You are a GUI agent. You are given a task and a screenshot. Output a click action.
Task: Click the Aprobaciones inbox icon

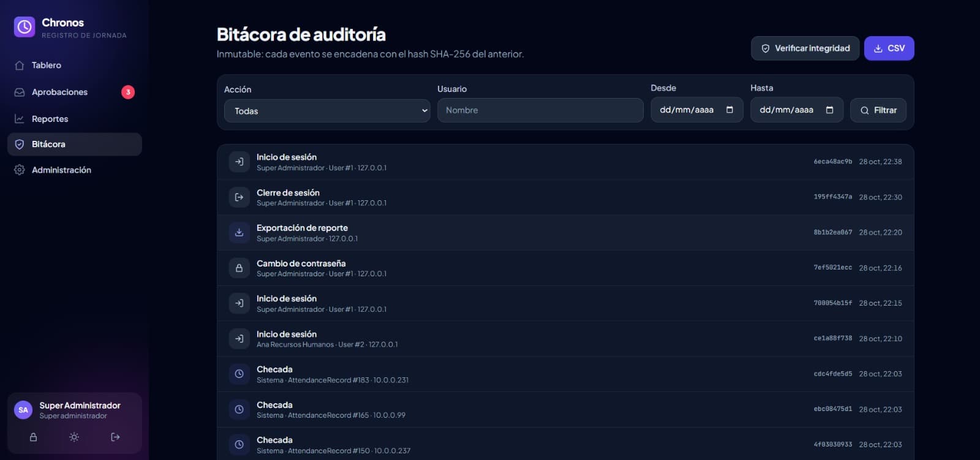tap(20, 92)
